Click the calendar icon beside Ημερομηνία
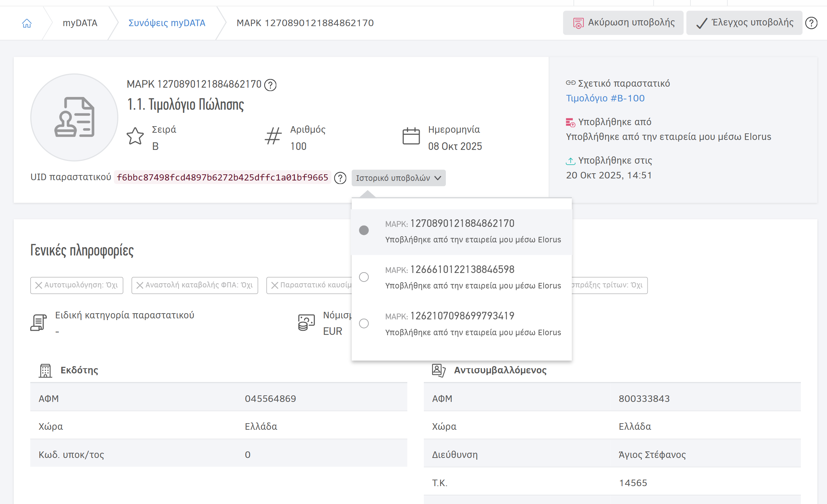Image resolution: width=827 pixels, height=504 pixels. pos(411,136)
